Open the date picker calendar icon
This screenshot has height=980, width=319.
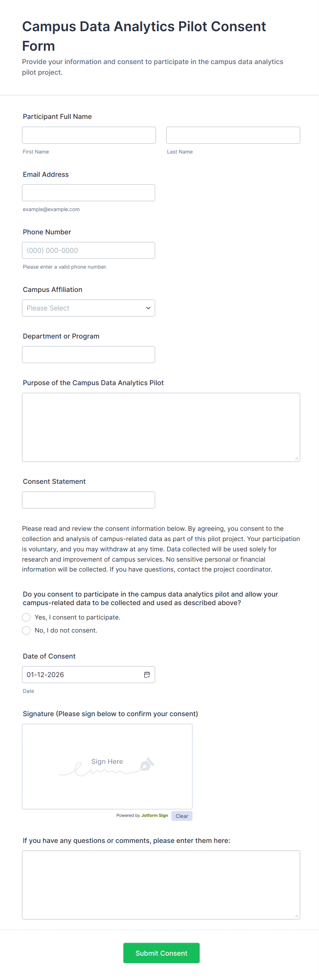point(147,674)
